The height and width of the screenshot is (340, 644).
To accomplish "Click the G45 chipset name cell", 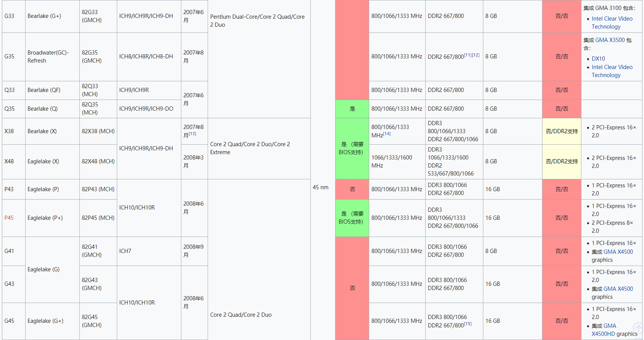I will (14, 321).
